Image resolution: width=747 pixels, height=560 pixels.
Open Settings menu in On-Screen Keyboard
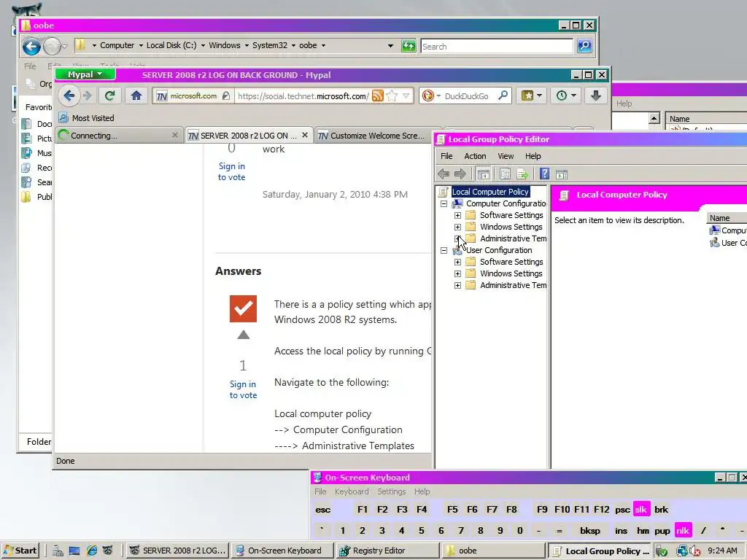pos(392,491)
